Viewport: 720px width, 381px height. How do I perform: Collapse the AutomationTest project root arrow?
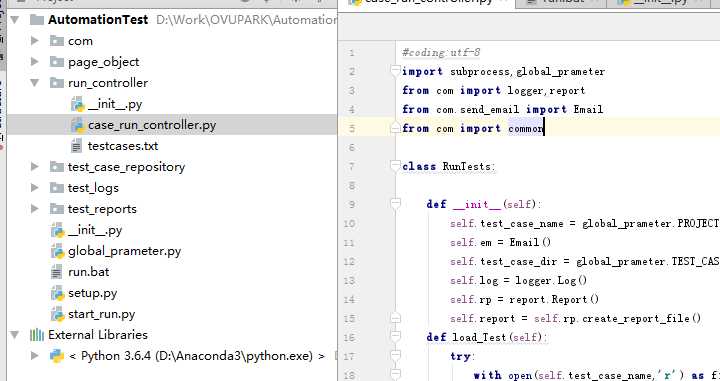point(15,20)
